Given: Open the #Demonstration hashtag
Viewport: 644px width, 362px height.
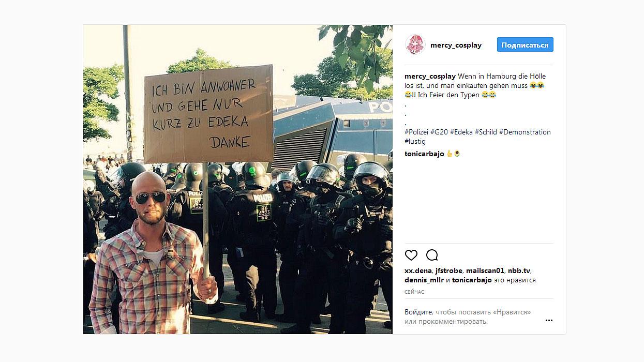Looking at the screenshot, I should tap(525, 132).
